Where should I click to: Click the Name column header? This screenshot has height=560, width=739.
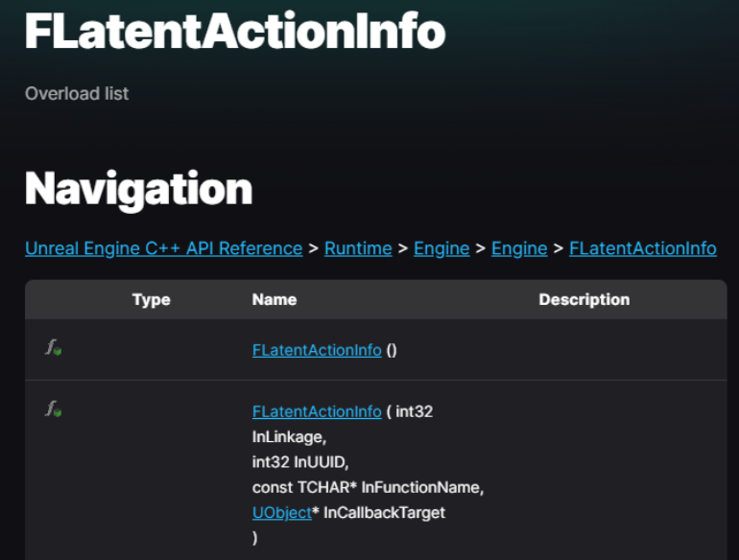coord(274,299)
